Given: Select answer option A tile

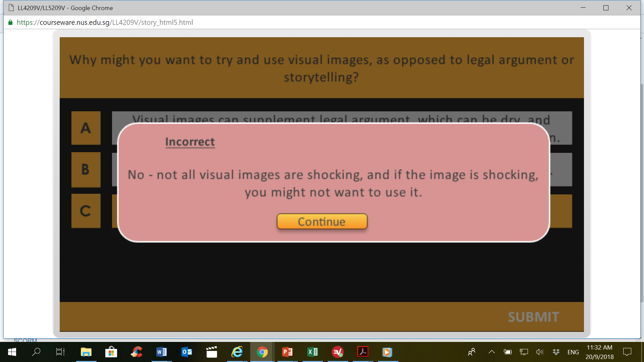Looking at the screenshot, I should point(86,128).
